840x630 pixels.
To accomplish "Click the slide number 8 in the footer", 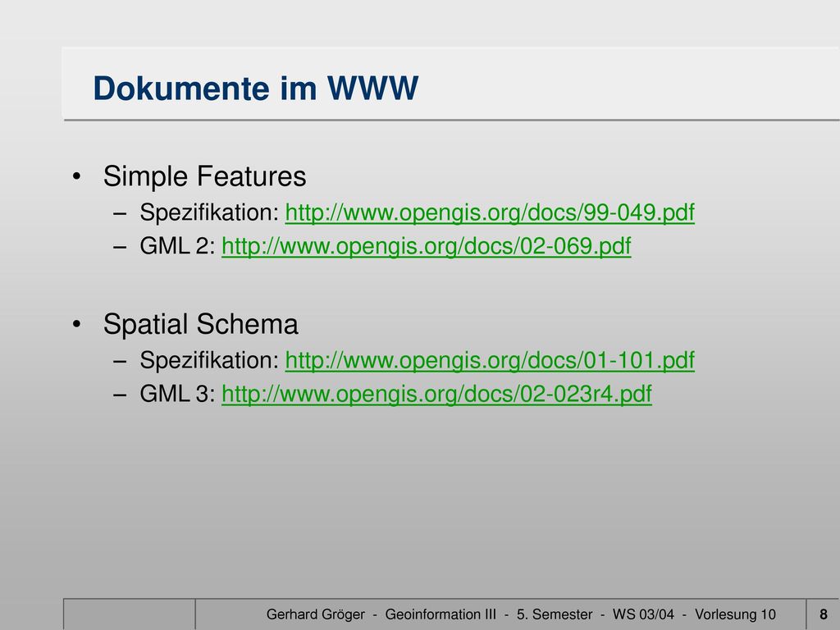I will pos(824,614).
